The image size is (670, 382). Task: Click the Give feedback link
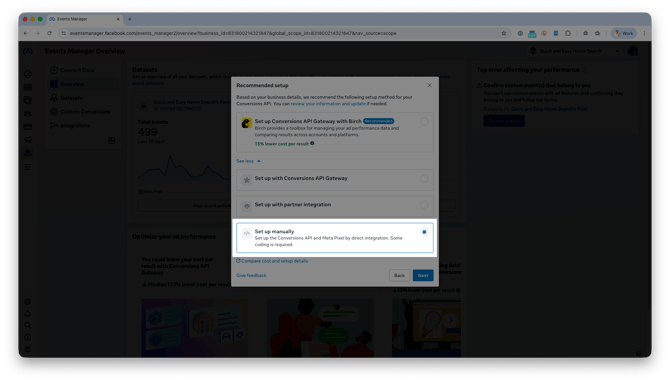coord(251,276)
